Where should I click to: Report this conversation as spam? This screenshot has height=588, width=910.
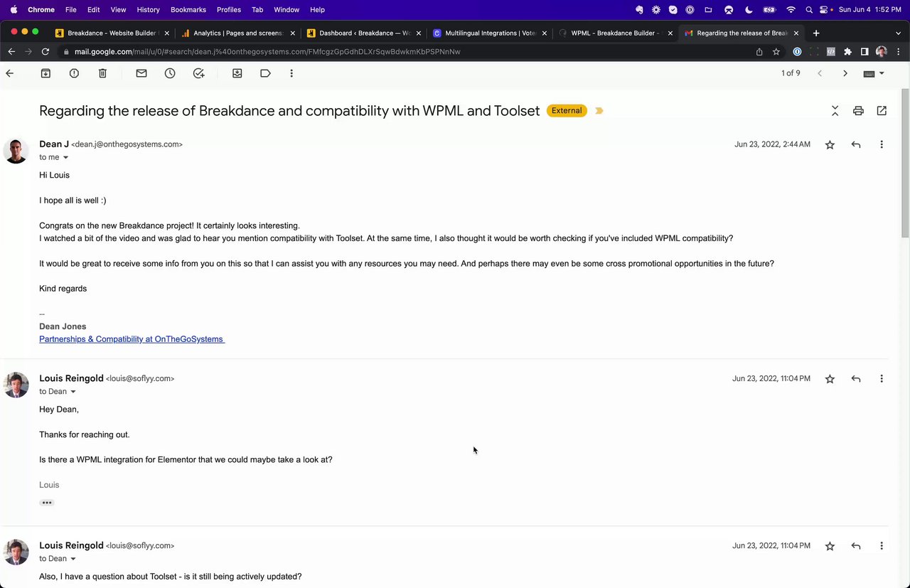pyautogui.click(x=74, y=73)
